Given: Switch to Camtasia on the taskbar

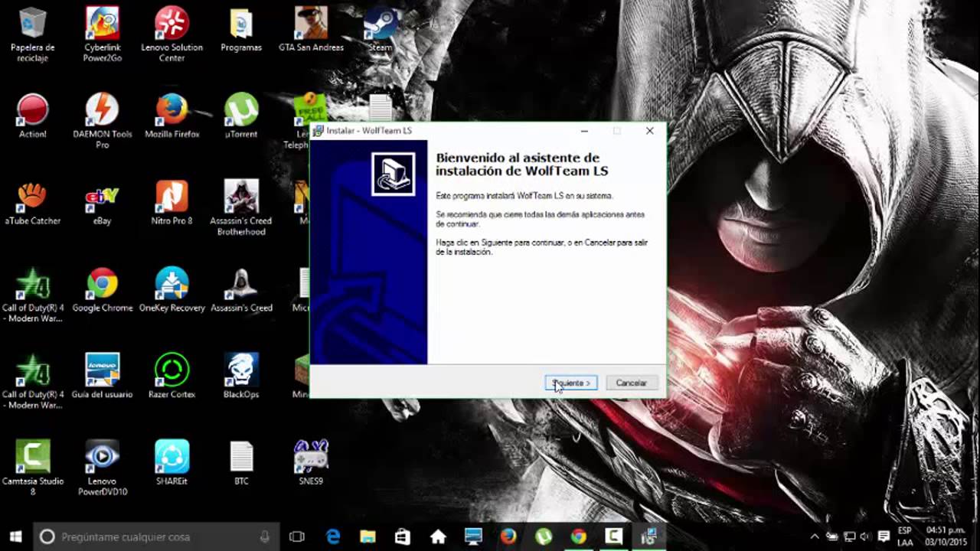Looking at the screenshot, I should 614,536.
